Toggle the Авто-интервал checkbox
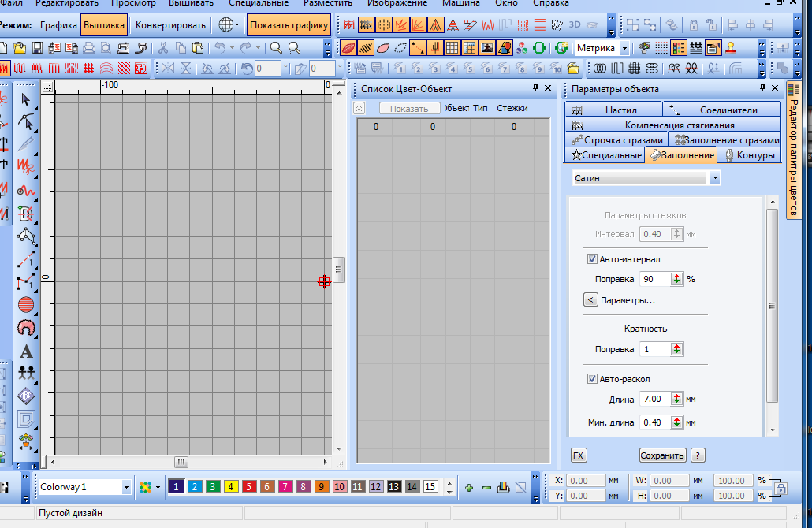This screenshot has width=812, height=528. [x=592, y=259]
